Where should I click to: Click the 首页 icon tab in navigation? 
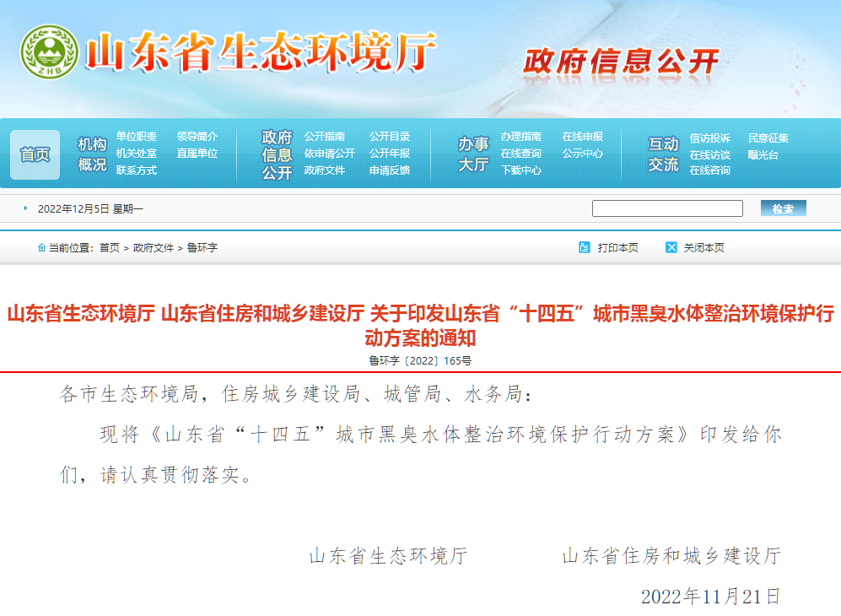[34, 154]
